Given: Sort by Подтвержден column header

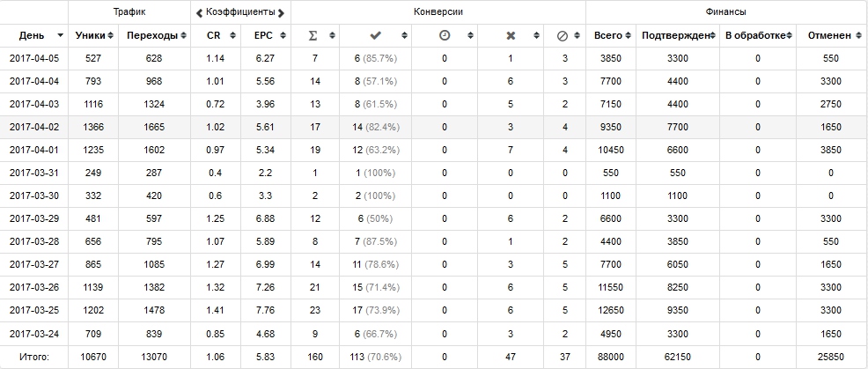Looking at the screenshot, I should tap(676, 35).
